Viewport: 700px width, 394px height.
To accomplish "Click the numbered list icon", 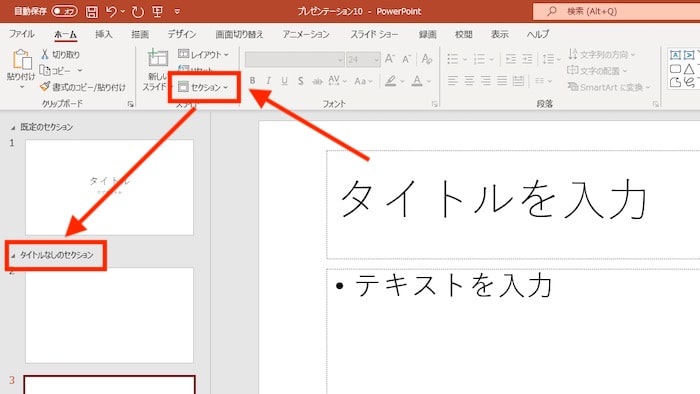I will pyautogui.click(x=479, y=59).
